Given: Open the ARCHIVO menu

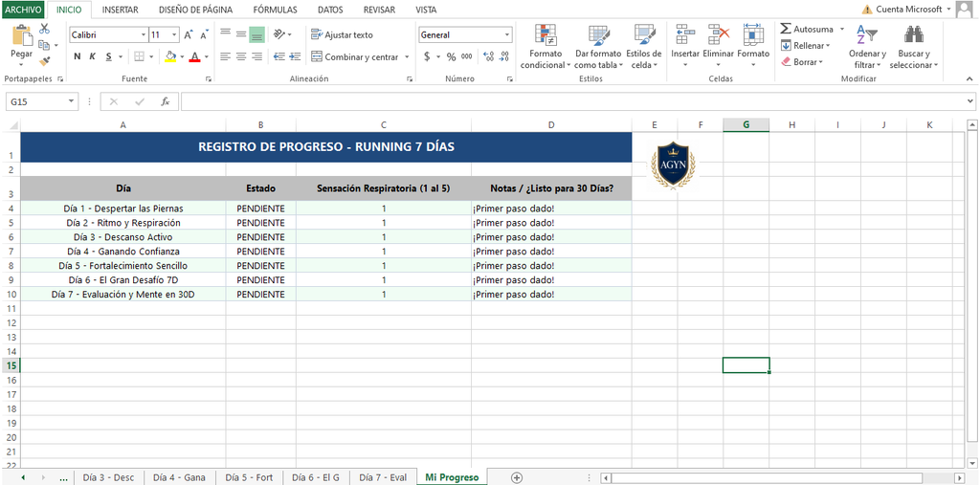Looking at the screenshot, I should [x=23, y=10].
